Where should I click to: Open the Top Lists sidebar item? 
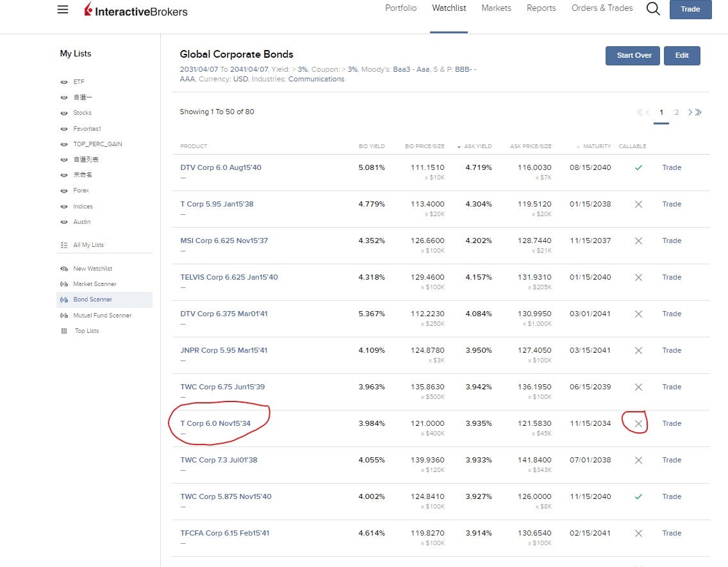coord(87,331)
